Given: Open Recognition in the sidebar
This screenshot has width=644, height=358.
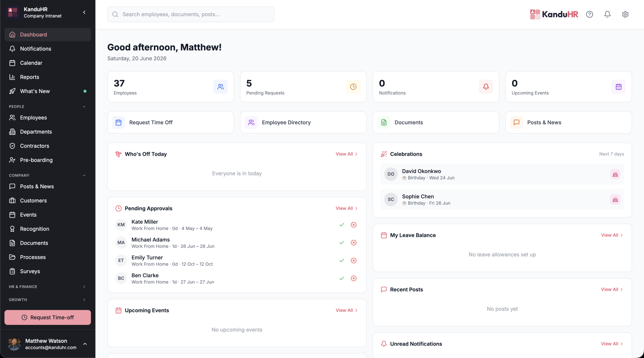Looking at the screenshot, I should (48, 229).
